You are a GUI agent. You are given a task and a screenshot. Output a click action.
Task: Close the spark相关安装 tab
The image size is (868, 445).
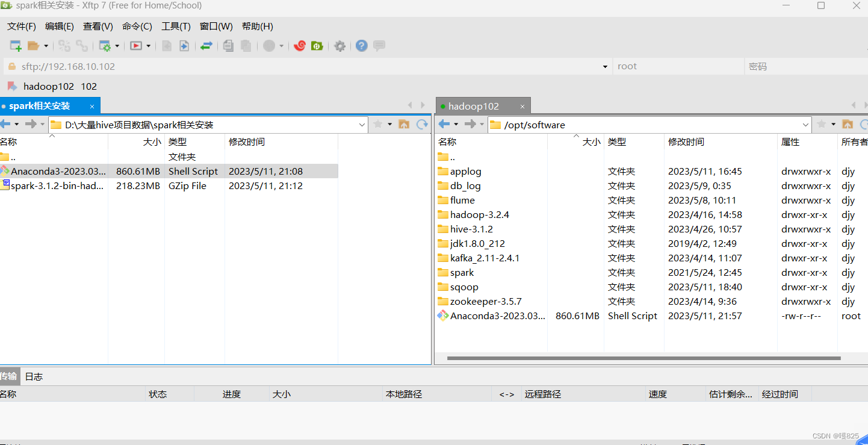click(x=92, y=107)
